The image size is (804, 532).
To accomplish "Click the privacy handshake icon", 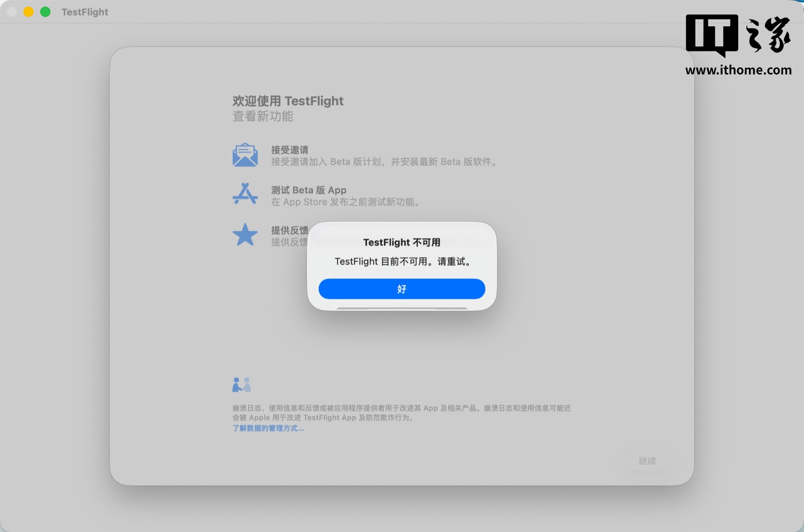I will [x=241, y=385].
